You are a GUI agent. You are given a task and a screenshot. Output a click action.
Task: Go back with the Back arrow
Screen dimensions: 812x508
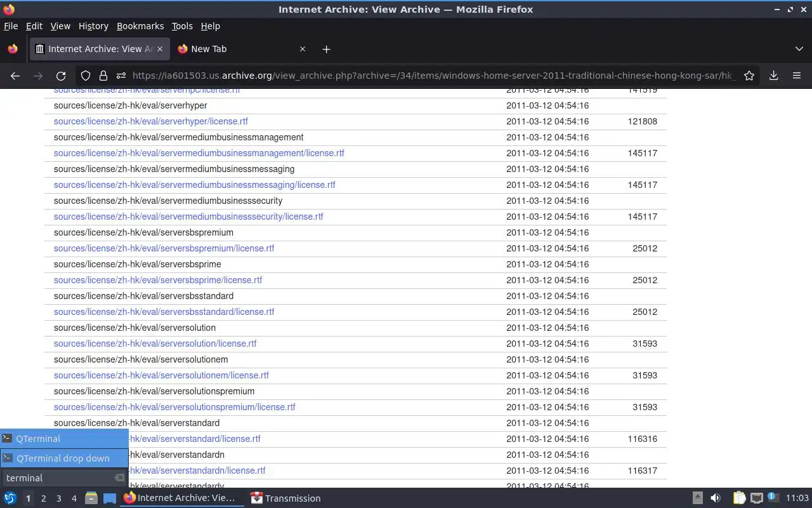tap(15, 76)
